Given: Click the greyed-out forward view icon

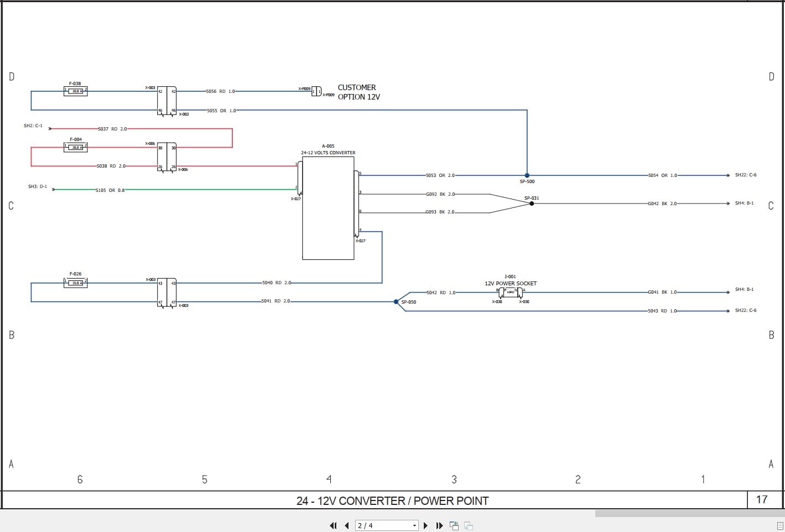Looking at the screenshot, I should [468, 525].
